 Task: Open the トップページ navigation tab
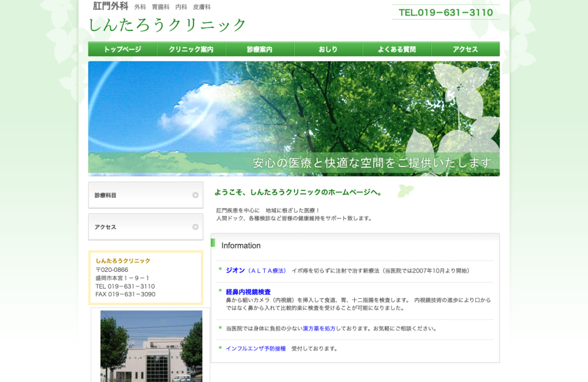(123, 49)
